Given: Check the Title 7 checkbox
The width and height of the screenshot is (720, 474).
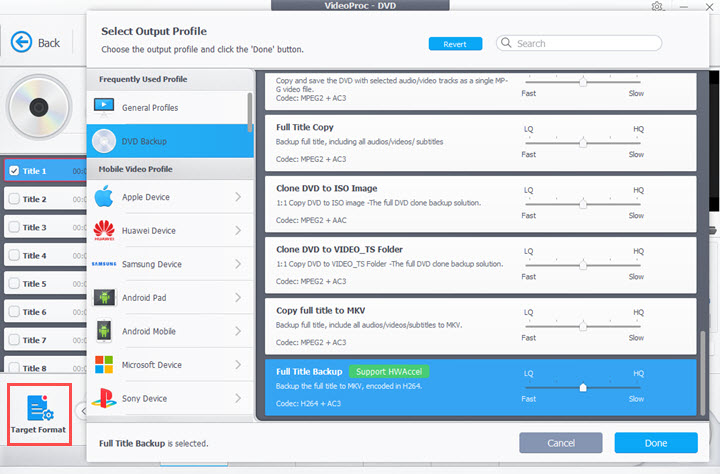Looking at the screenshot, I should coord(14,340).
